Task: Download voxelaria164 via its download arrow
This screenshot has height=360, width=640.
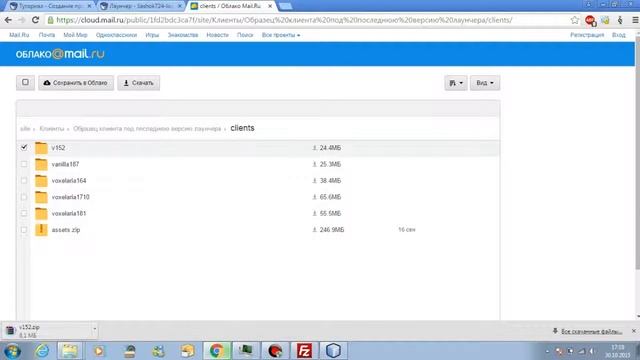Action: [314, 180]
